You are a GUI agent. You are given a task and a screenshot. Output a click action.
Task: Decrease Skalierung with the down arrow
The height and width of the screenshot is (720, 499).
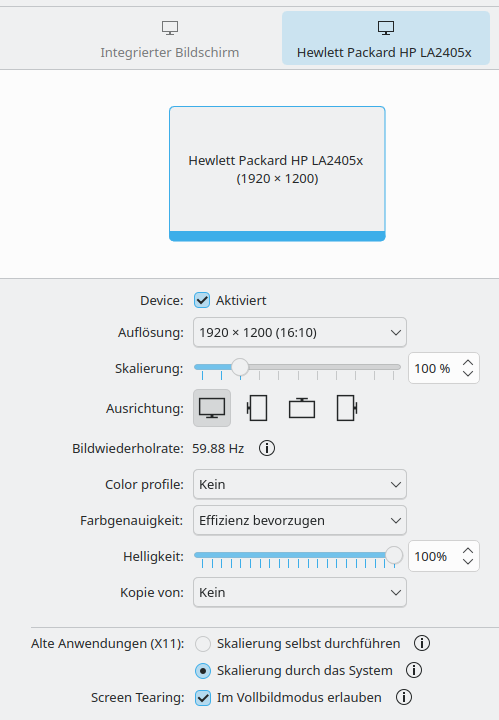click(468, 373)
